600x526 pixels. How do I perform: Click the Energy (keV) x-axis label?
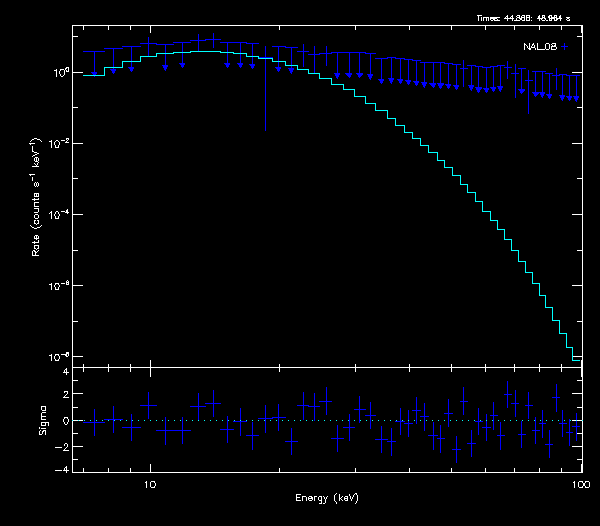(x=327, y=497)
